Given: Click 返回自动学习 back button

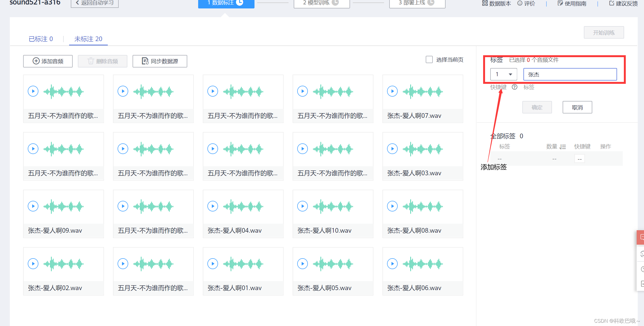Looking at the screenshot, I should click(x=95, y=3).
